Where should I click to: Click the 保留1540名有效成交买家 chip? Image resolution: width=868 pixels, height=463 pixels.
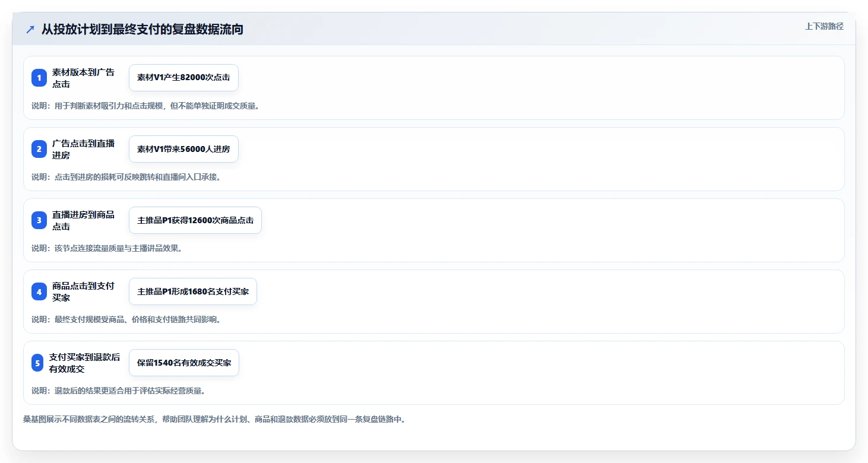(184, 363)
